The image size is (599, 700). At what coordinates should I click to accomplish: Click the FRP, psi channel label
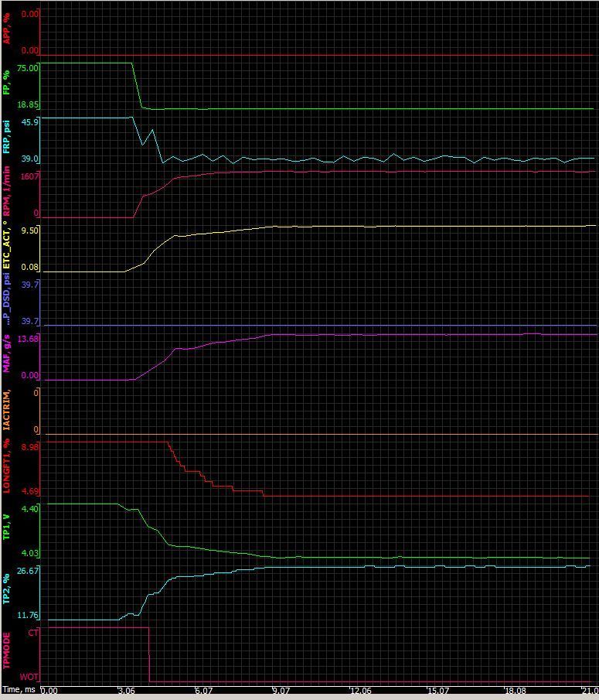point(7,137)
